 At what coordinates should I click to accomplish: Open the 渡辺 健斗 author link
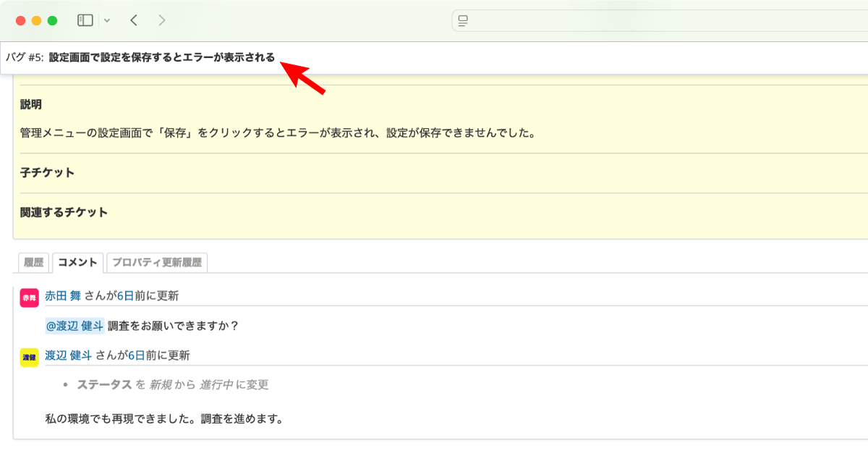tap(68, 355)
